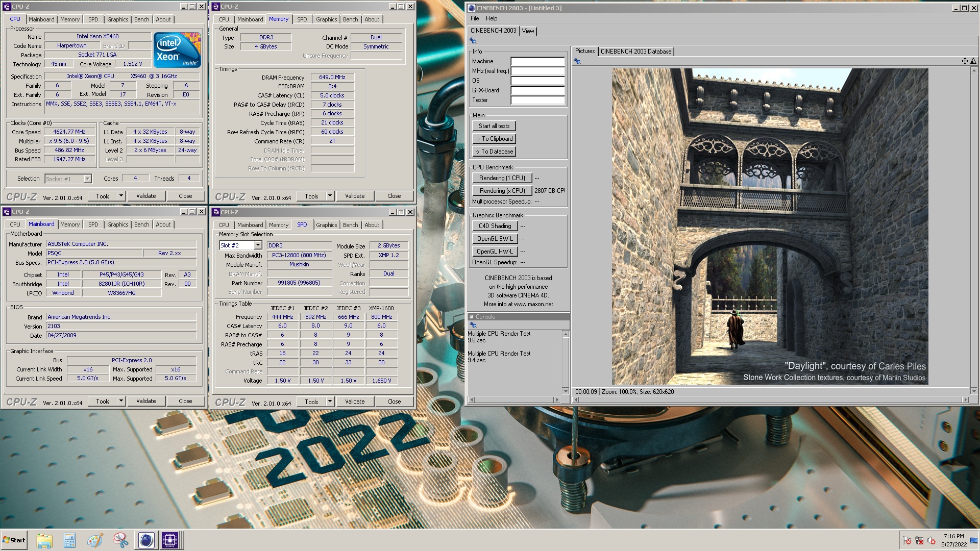Click the pin icon under the CINEBENCH 2003 tab

(473, 41)
